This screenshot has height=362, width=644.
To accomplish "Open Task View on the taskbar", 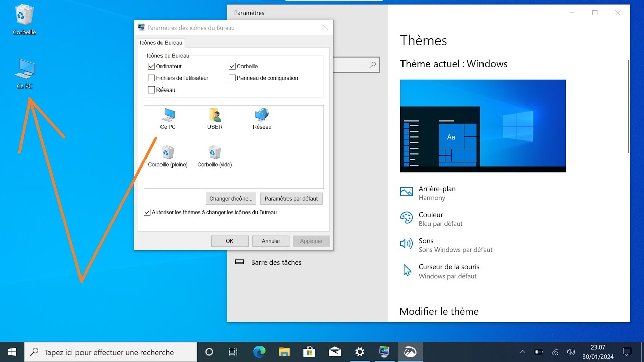I will click(233, 352).
